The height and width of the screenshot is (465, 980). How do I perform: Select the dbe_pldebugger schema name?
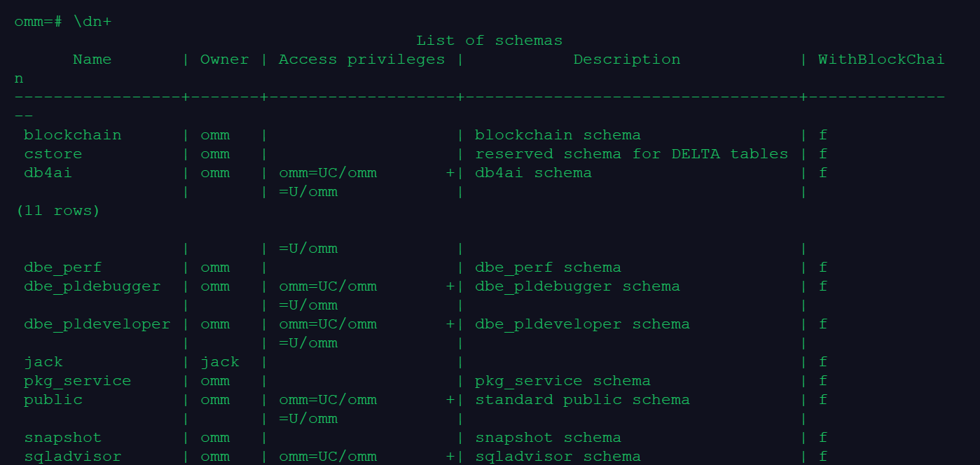pos(92,286)
